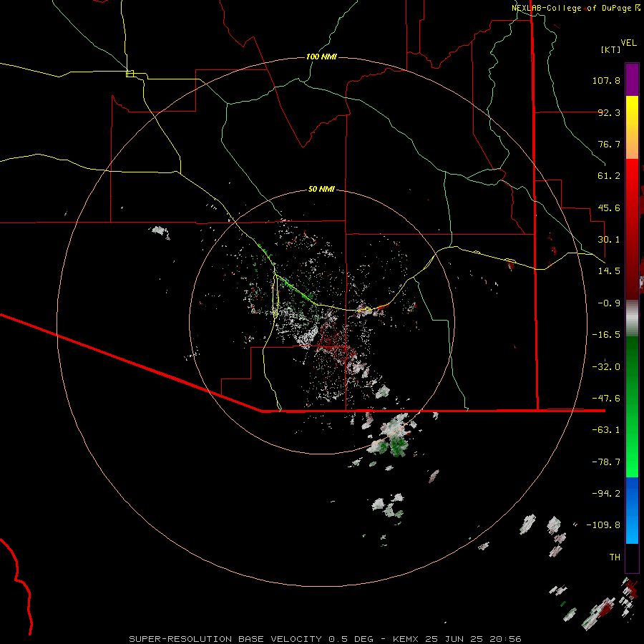Screen dimensions: 644x644
Task: Select the 30.1 scale value
Action: tap(609, 240)
